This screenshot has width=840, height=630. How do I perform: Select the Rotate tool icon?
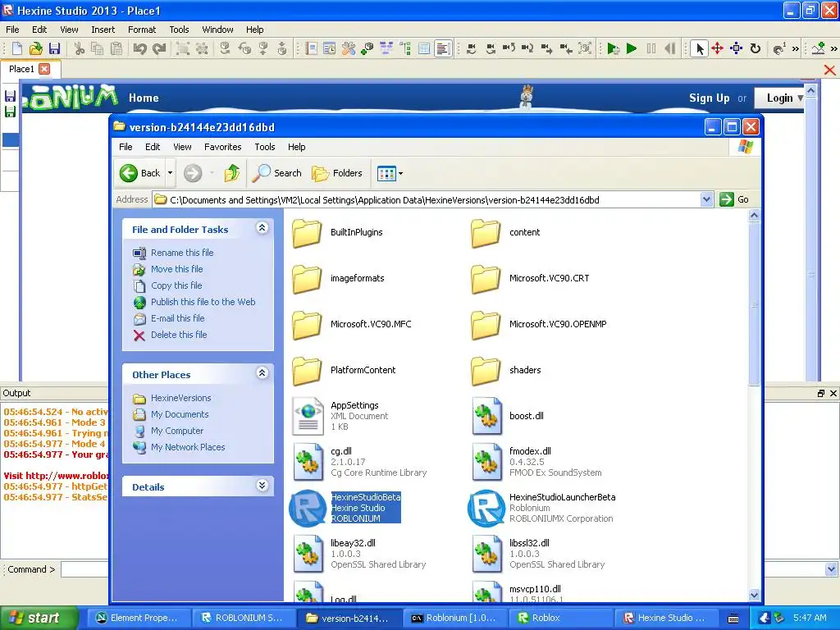756,48
